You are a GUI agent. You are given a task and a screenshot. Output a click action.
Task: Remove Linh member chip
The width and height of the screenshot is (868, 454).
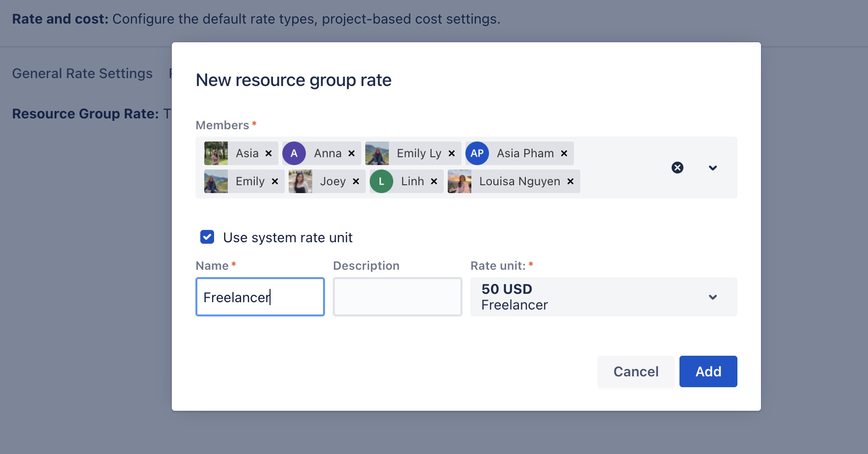coord(434,181)
